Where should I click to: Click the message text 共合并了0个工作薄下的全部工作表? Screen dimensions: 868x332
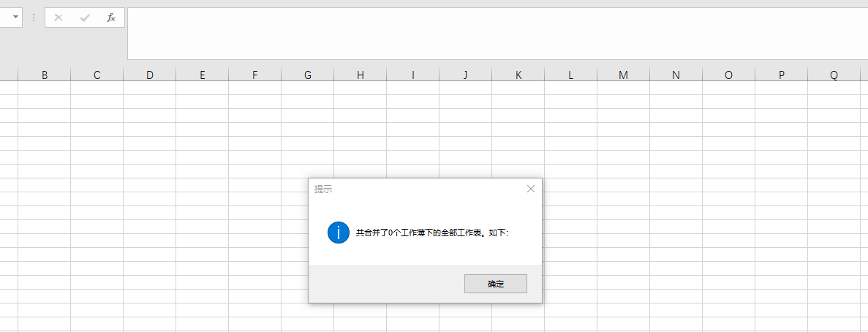[x=420, y=233]
